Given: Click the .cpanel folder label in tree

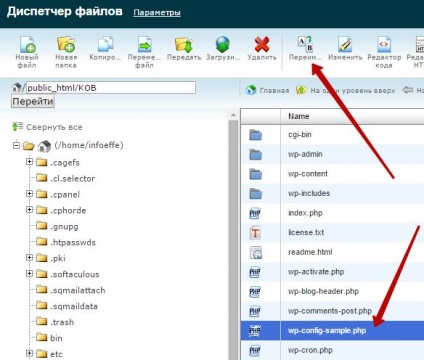Looking at the screenshot, I should 65,195.
